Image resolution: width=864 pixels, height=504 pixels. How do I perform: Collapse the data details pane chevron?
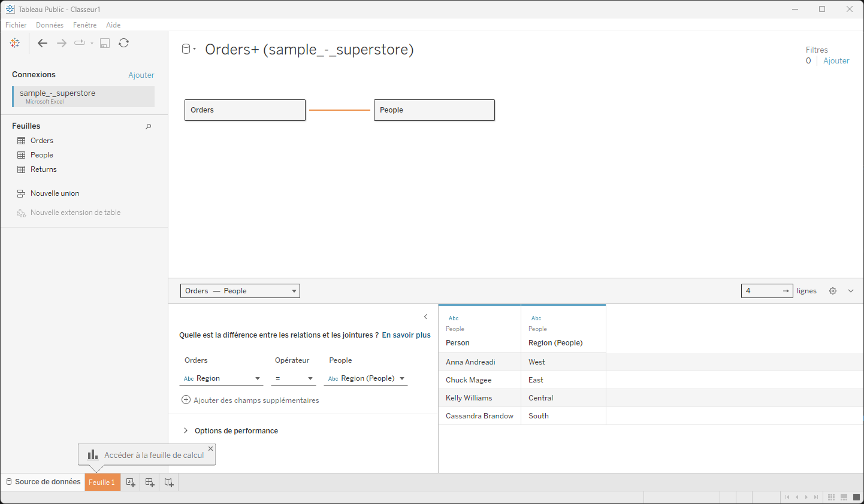(851, 291)
